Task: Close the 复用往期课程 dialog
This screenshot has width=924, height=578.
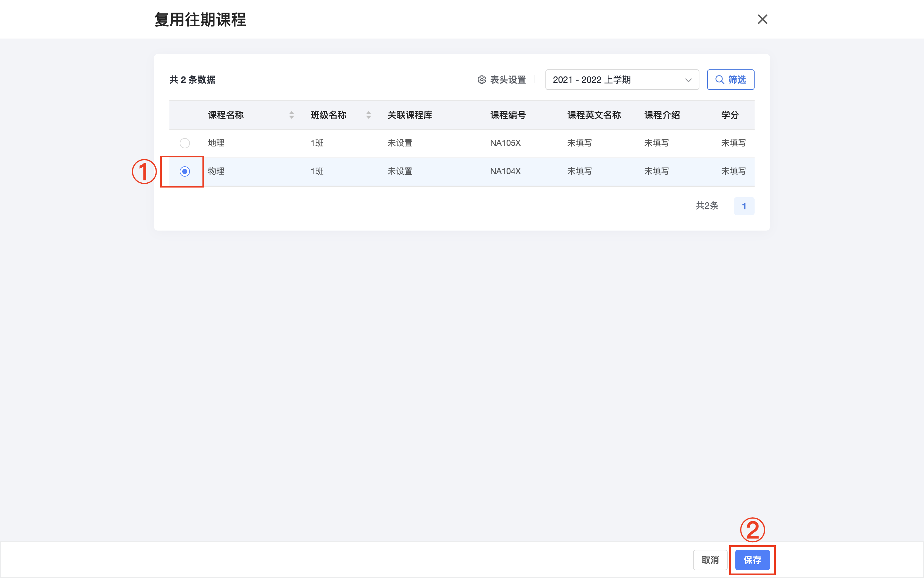Action: click(x=762, y=19)
